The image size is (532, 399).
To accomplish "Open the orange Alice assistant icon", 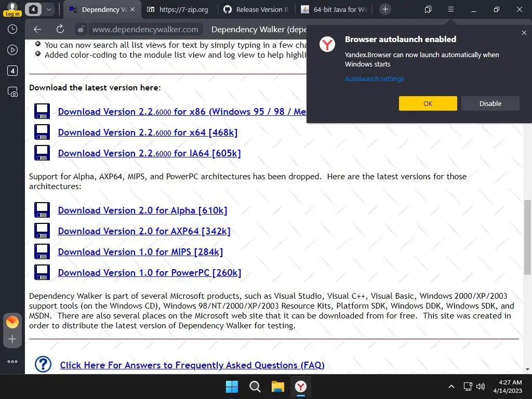I will tap(12, 322).
